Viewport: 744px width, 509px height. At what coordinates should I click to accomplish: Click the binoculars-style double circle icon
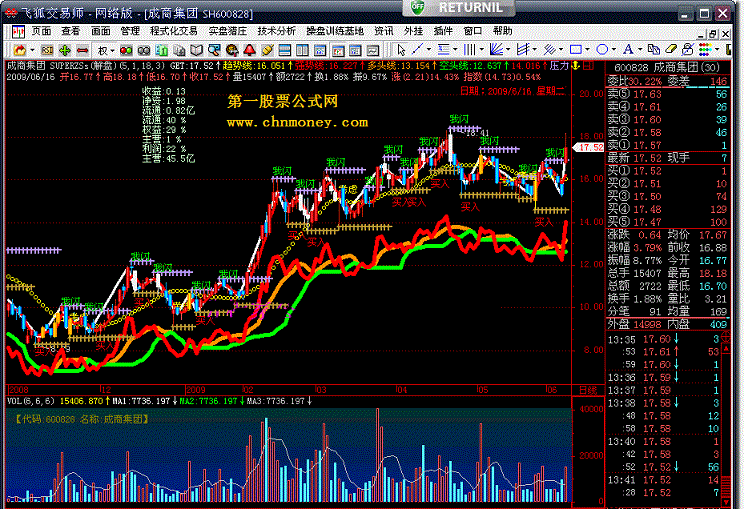coord(144,50)
